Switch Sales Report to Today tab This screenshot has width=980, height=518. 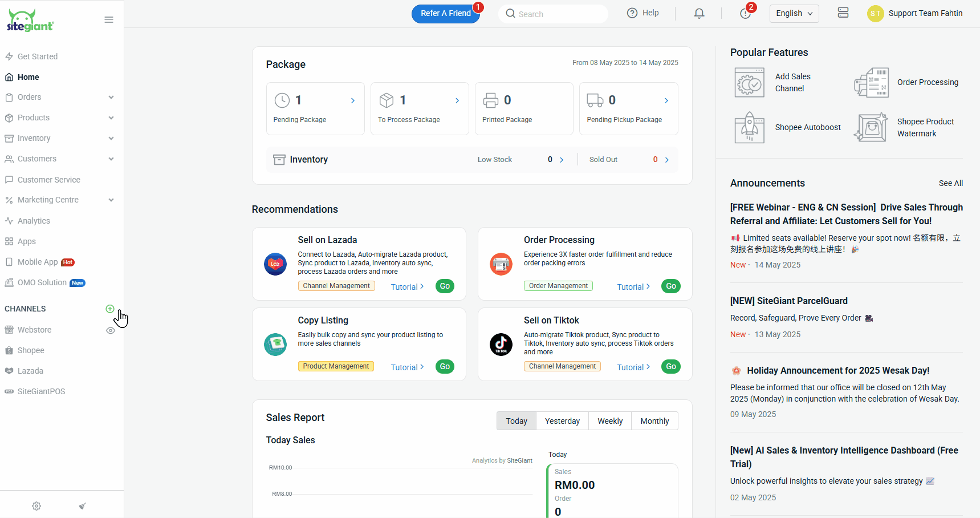[x=517, y=421]
